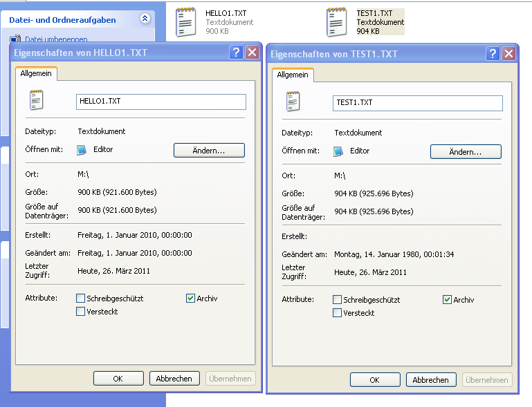Viewport: 532px width, 407px height.
Task: Click 'Datei umbenennen' icon in task pane
Action: point(15,39)
